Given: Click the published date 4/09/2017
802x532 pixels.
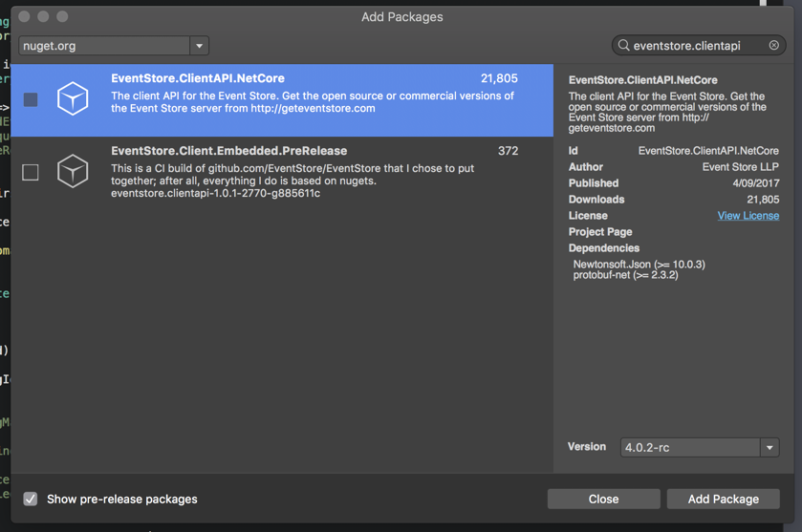Looking at the screenshot, I should click(756, 183).
